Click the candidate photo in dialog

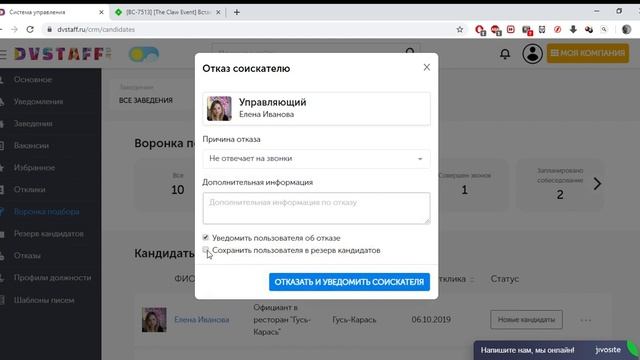click(219, 109)
